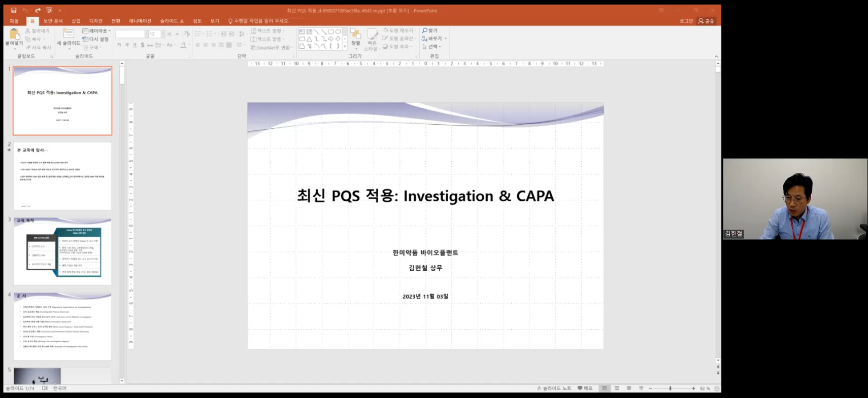Viewport: 868px width, 398px height.
Task: Open the Insert (삽입) ribbon tab
Action: pyautogui.click(x=76, y=21)
